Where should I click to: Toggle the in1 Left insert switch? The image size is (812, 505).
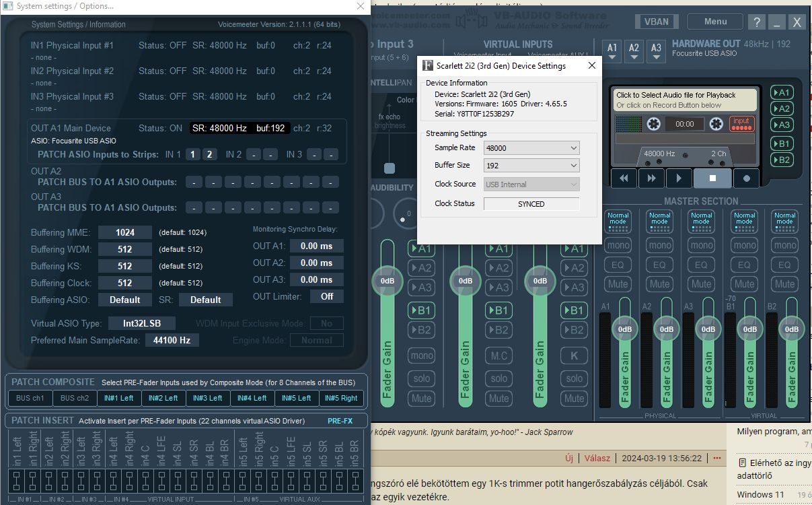click(x=17, y=482)
